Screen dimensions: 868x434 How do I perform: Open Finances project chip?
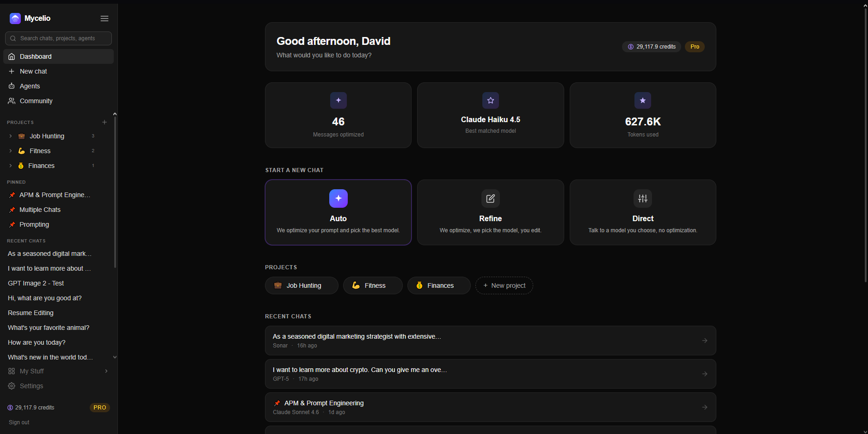pyautogui.click(x=439, y=285)
